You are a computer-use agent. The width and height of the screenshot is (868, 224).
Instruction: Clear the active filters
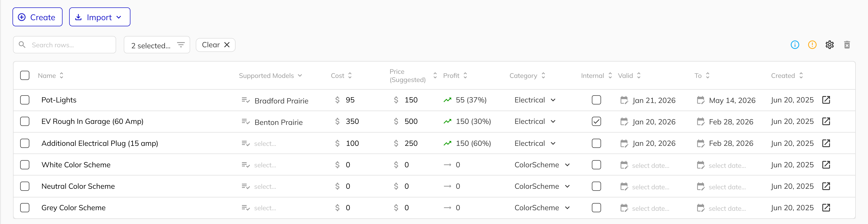click(215, 45)
